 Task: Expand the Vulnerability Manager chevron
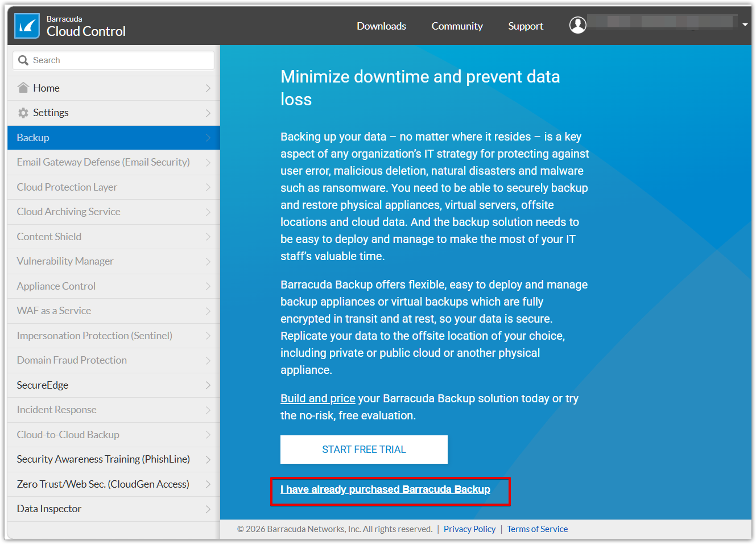pyautogui.click(x=208, y=261)
